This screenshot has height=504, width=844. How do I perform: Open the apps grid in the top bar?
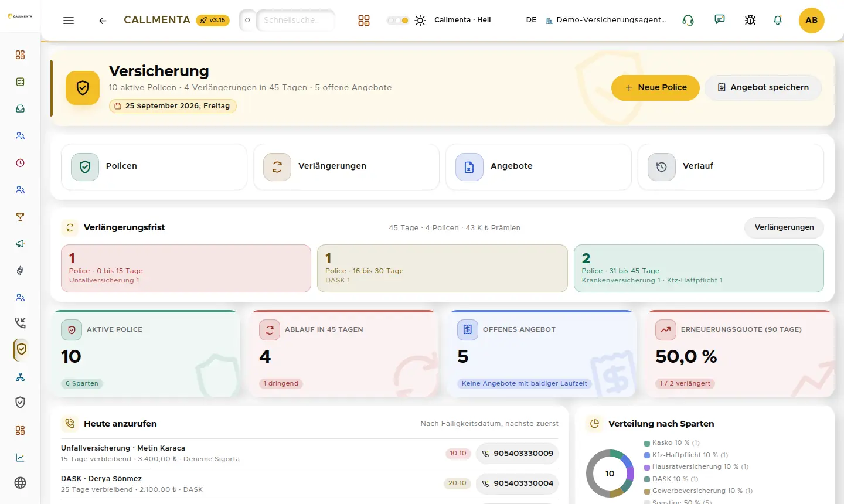pyautogui.click(x=364, y=21)
